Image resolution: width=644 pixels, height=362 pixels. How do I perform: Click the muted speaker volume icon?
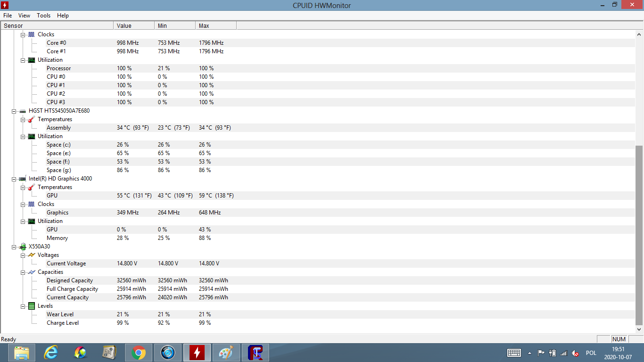click(x=575, y=353)
